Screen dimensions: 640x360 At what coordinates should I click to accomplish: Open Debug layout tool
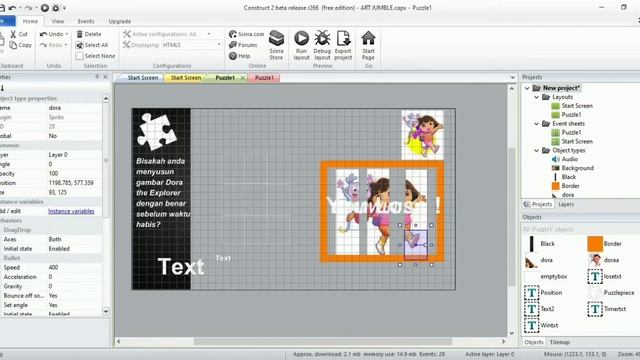coord(322,45)
